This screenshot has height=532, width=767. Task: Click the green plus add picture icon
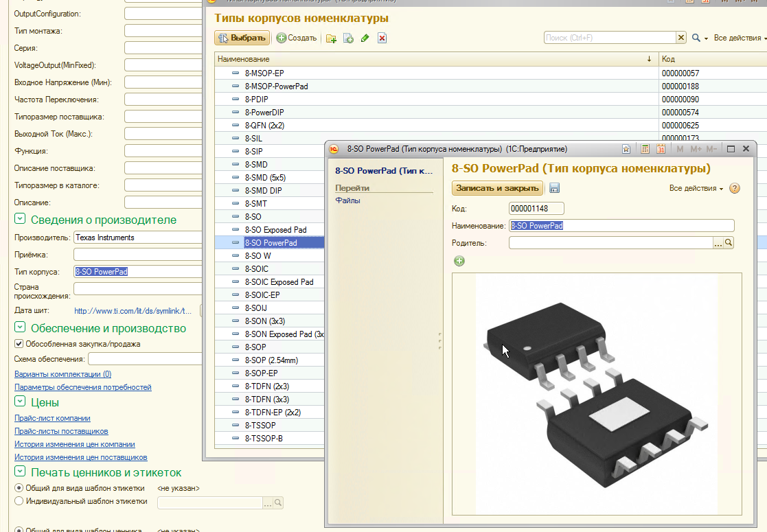coord(459,261)
